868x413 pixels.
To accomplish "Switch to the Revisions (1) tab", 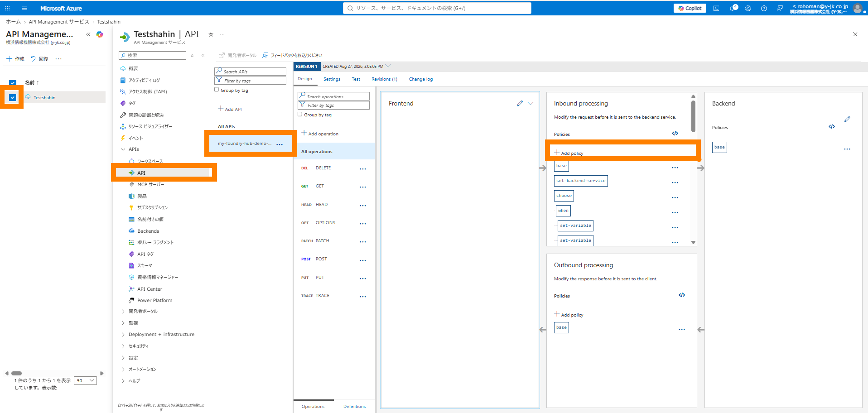I will click(385, 79).
